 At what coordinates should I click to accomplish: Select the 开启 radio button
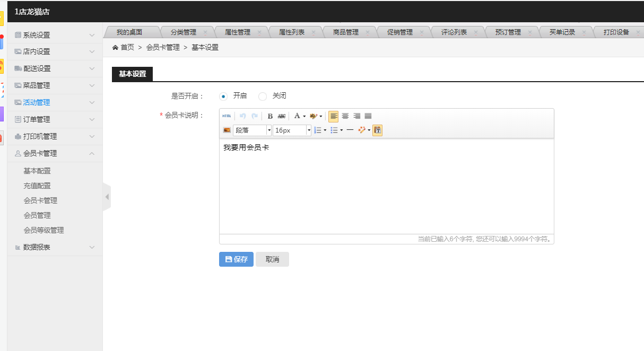coord(223,96)
